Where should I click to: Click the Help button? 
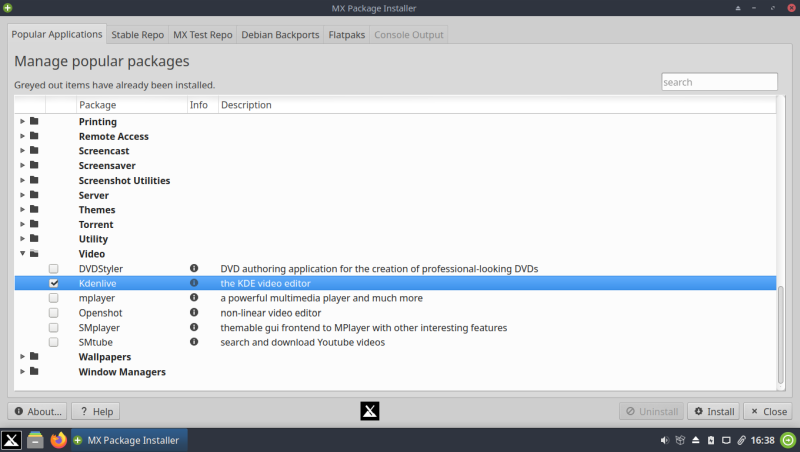pos(96,411)
